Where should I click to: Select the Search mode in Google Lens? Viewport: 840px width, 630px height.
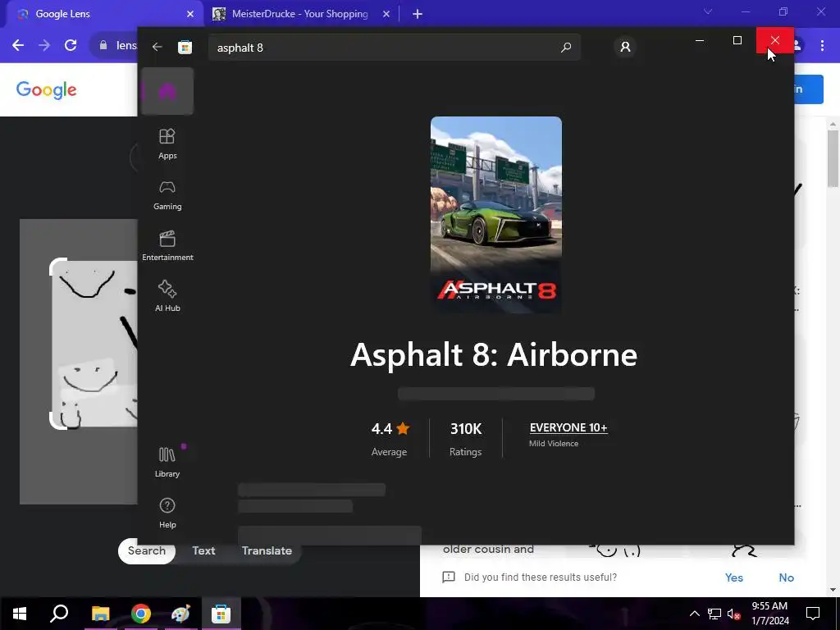[x=147, y=550]
